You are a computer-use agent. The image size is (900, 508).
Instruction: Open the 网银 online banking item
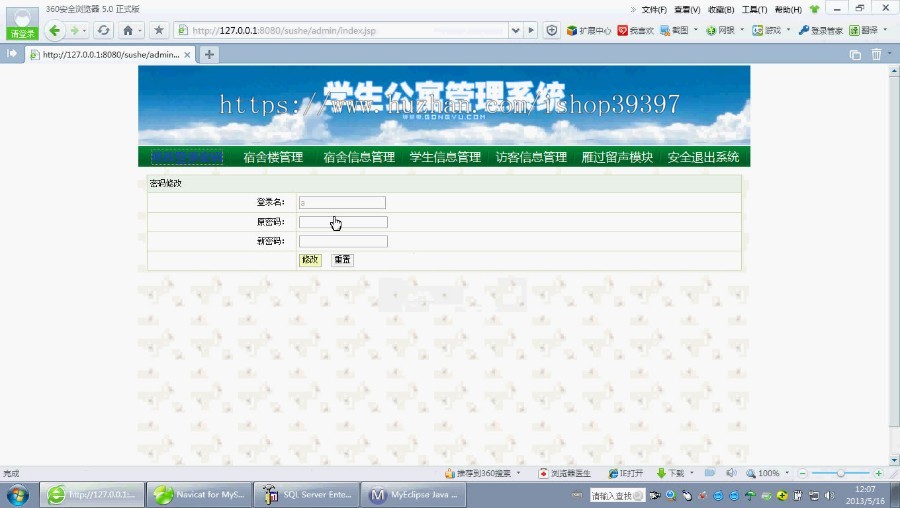720,30
